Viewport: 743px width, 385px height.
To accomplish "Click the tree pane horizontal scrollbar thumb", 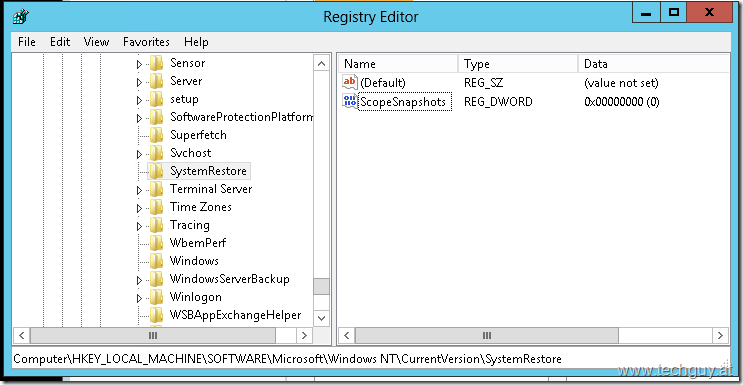I will (x=153, y=335).
